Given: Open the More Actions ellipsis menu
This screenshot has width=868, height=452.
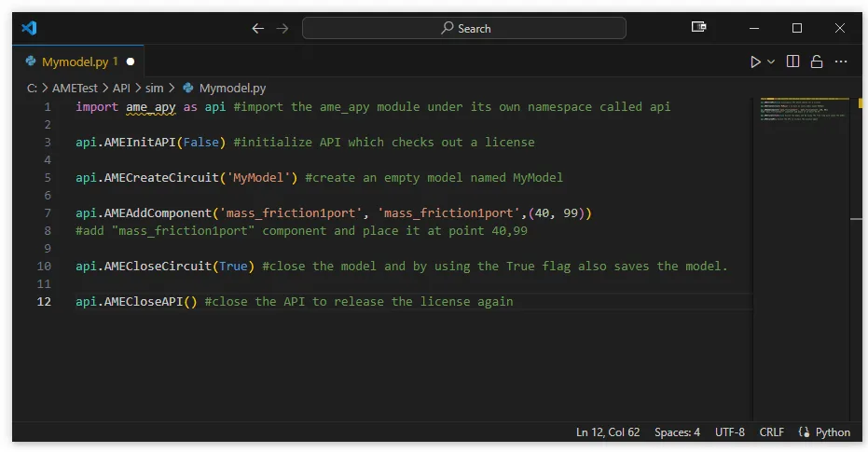Looking at the screenshot, I should click(841, 62).
